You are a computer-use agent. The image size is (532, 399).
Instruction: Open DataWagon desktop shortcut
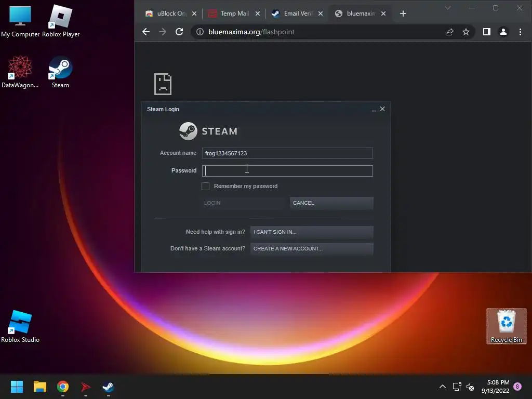tap(20, 72)
